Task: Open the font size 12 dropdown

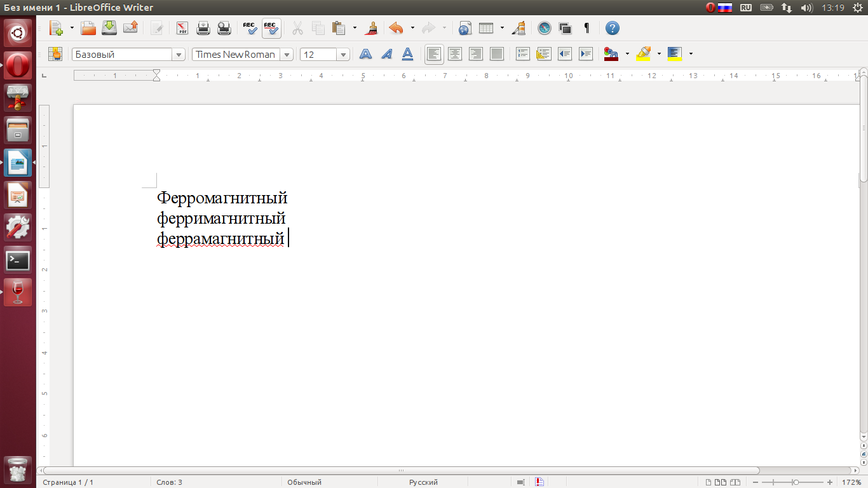Action: [x=344, y=55]
